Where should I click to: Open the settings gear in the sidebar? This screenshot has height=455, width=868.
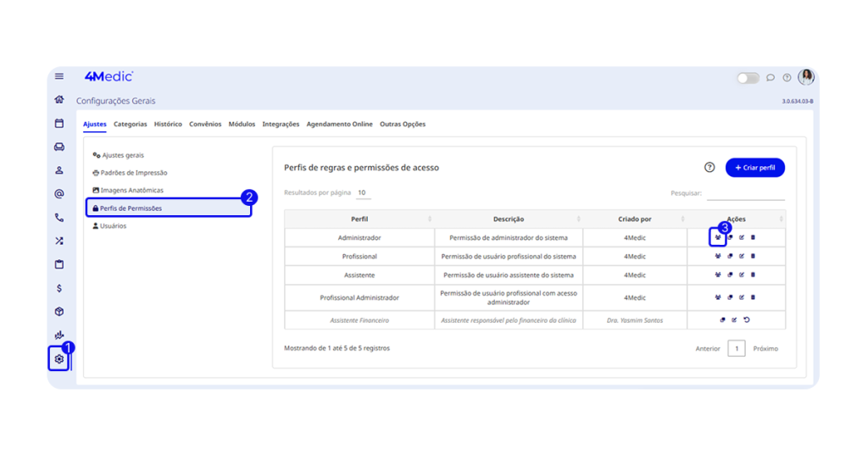click(58, 359)
